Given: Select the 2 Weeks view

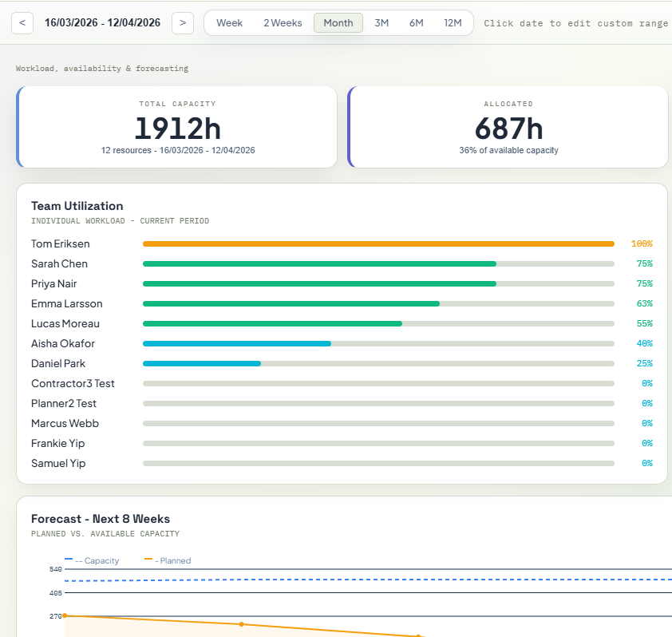Looking at the screenshot, I should (283, 23).
